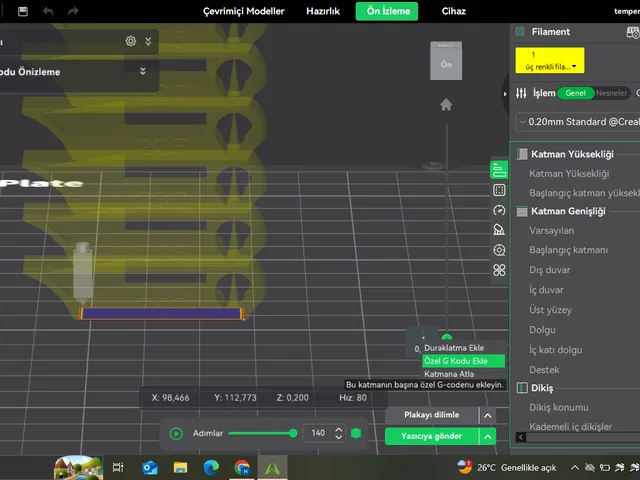Click horizontal scrollbar left arrow in settings
The image size is (640, 480).
click(x=520, y=437)
